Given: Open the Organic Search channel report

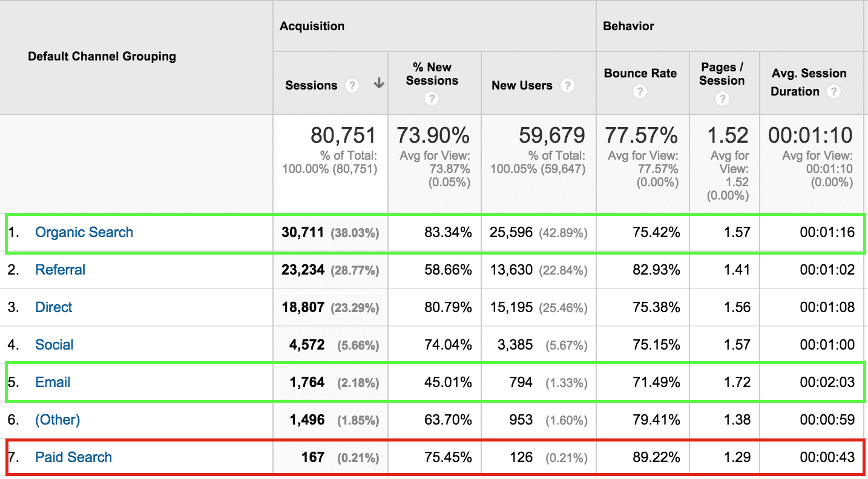Looking at the screenshot, I should click(x=84, y=232).
